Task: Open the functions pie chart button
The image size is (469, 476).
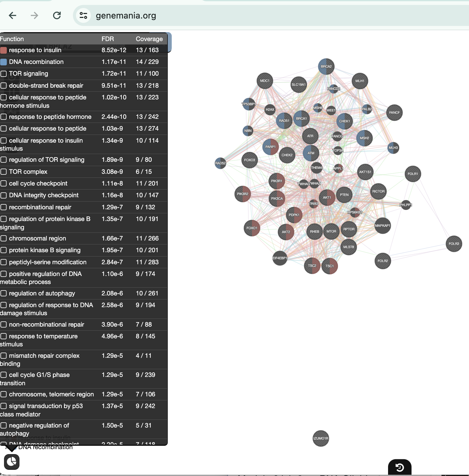Action: (x=12, y=462)
